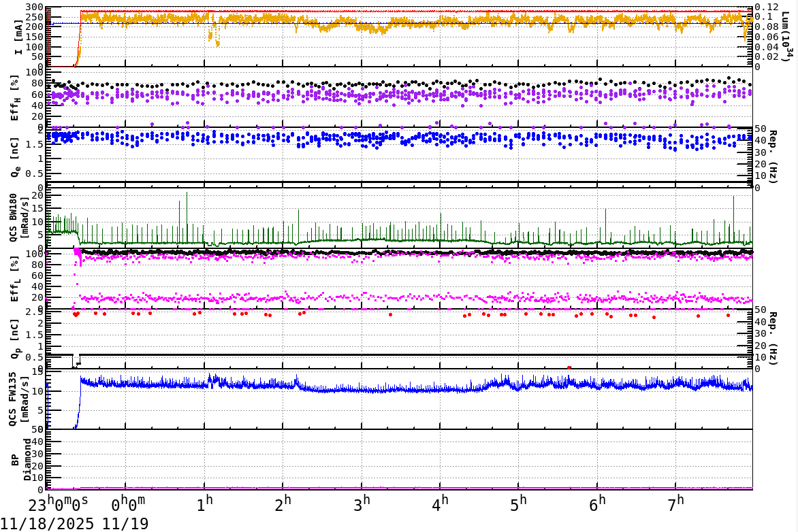Click the '0h0m' time axis label
This screenshot has height=532, width=798.
point(128,505)
